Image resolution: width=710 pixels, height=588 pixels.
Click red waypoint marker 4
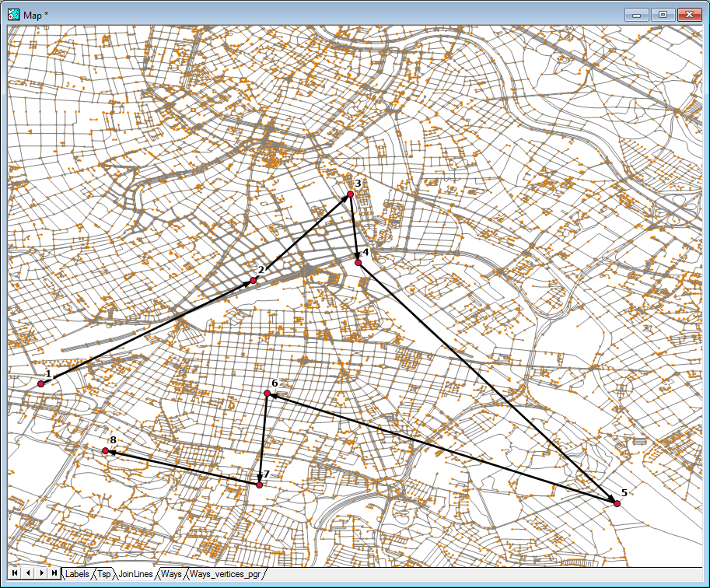click(358, 263)
